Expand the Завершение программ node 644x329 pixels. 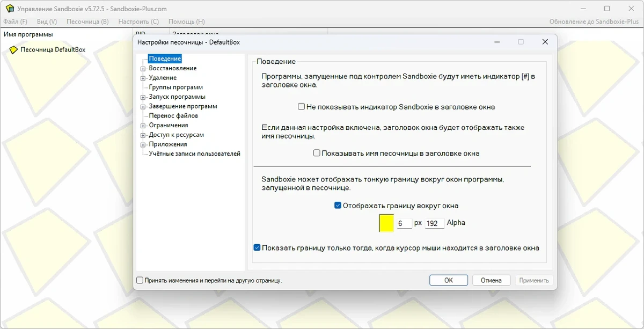click(x=143, y=107)
